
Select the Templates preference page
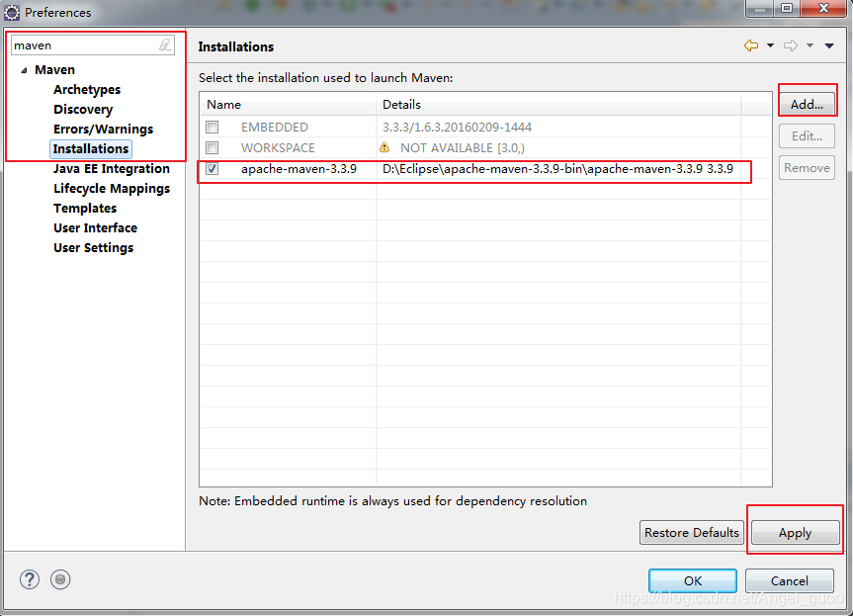tap(85, 209)
